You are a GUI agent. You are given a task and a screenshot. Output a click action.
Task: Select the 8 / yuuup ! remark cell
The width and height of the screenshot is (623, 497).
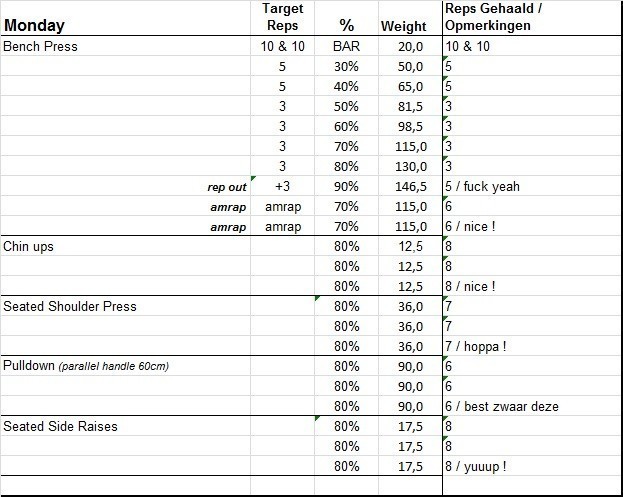click(479, 467)
